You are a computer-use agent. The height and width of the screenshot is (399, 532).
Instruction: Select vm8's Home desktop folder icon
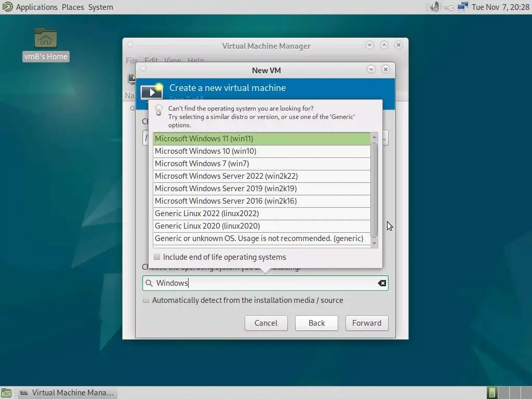click(46, 45)
